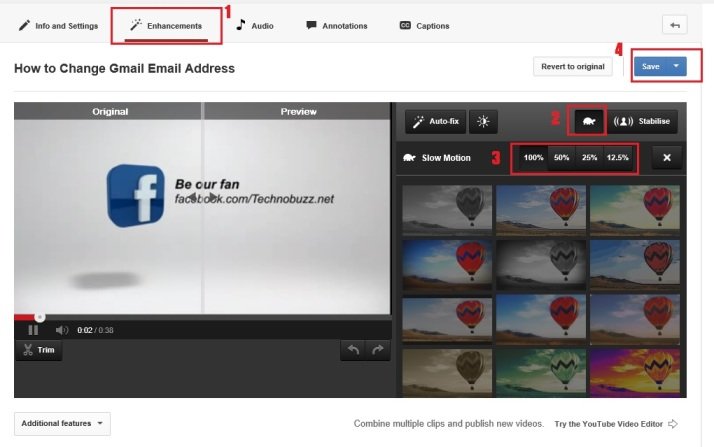This screenshot has height=447, width=714.
Task: Select third row middle balloon filter
Action: point(541,319)
